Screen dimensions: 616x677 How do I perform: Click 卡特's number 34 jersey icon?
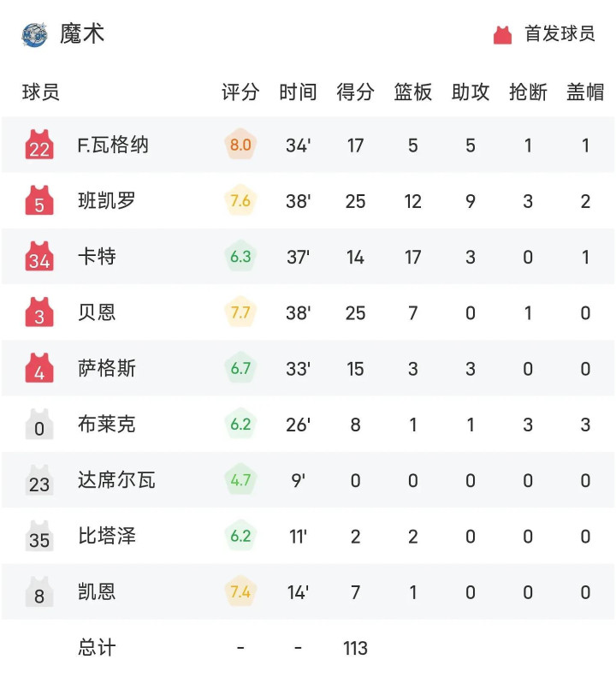coord(39,257)
